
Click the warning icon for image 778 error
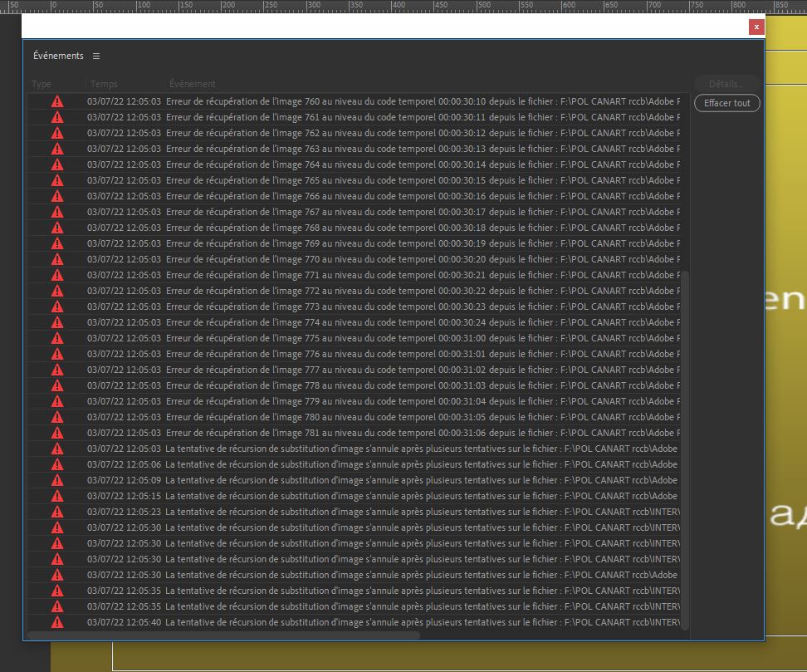pos(57,385)
